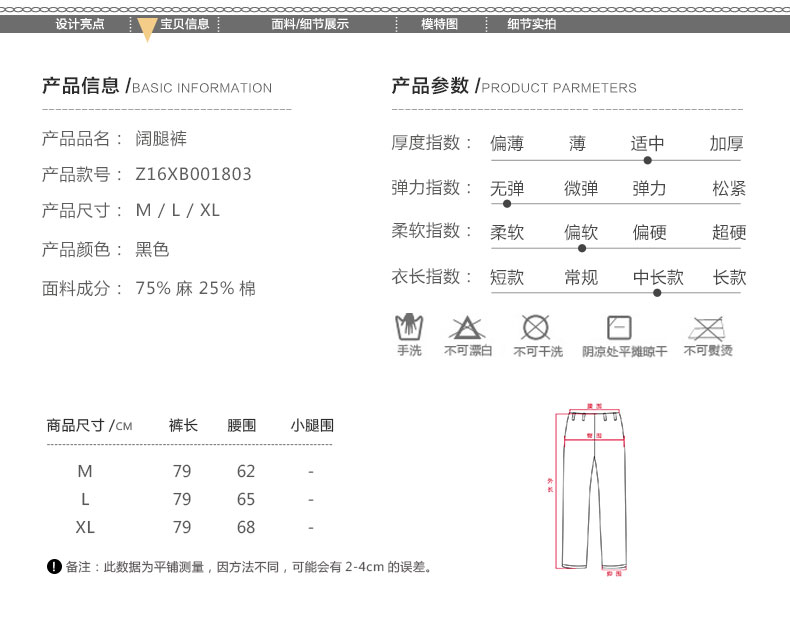The height and width of the screenshot is (619, 790).
Task: Click the 腰围 column header
Action: [x=241, y=426]
